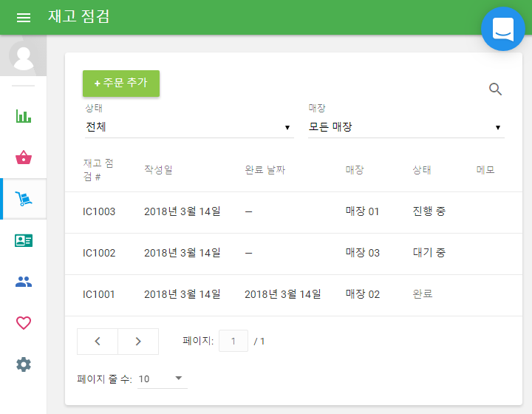
Task: Click the user profile avatar
Action: click(24, 56)
